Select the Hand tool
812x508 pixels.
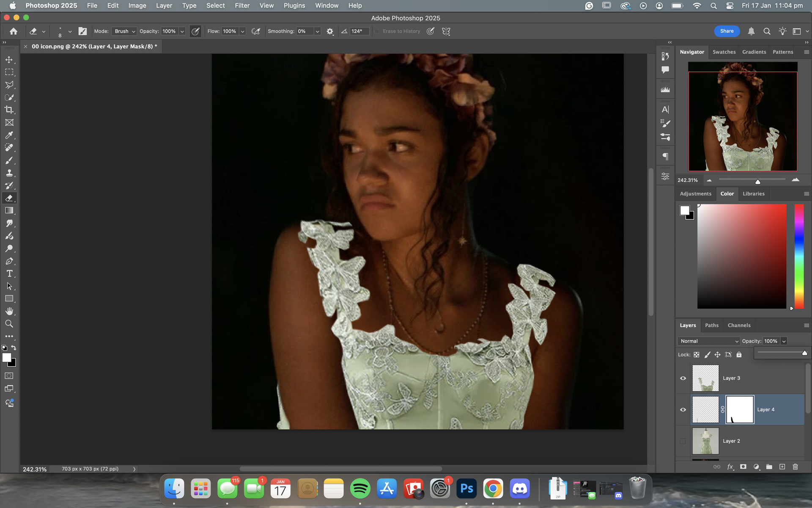tap(9, 311)
